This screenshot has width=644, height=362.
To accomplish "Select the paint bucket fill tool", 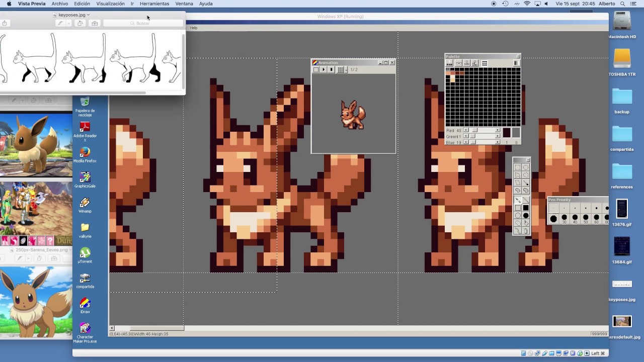I will 526,223.
